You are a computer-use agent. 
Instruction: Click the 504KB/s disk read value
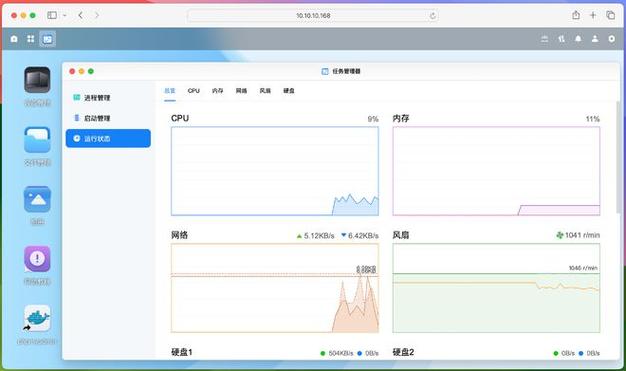click(x=341, y=353)
